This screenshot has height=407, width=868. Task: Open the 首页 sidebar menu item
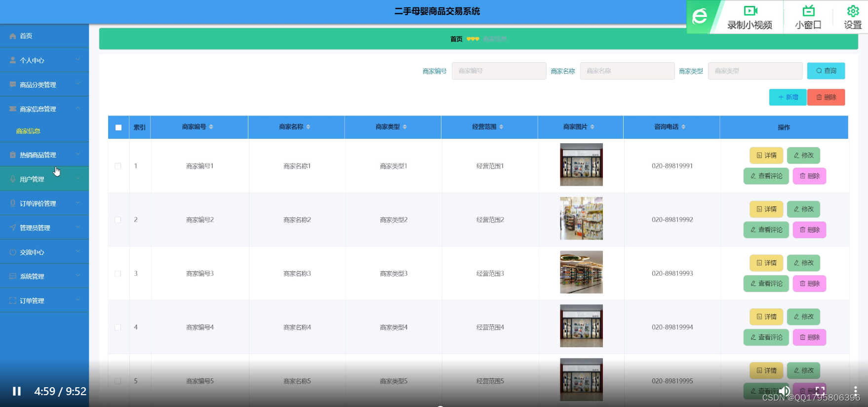coord(44,36)
